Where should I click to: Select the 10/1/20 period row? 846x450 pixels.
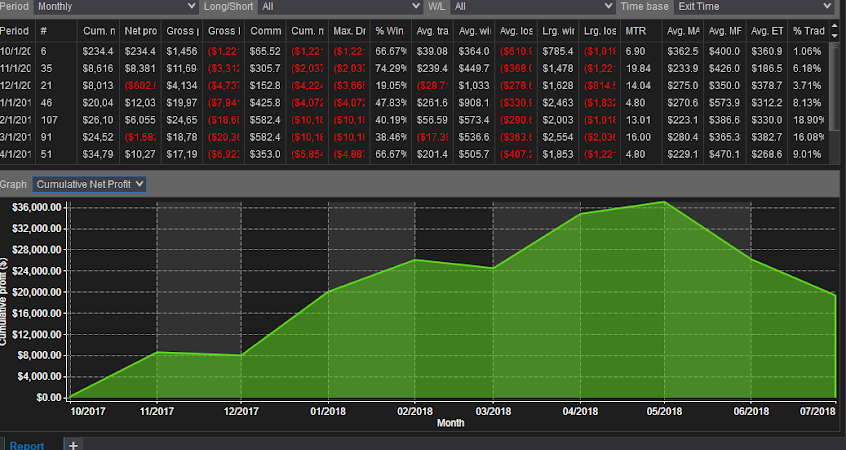(414, 51)
